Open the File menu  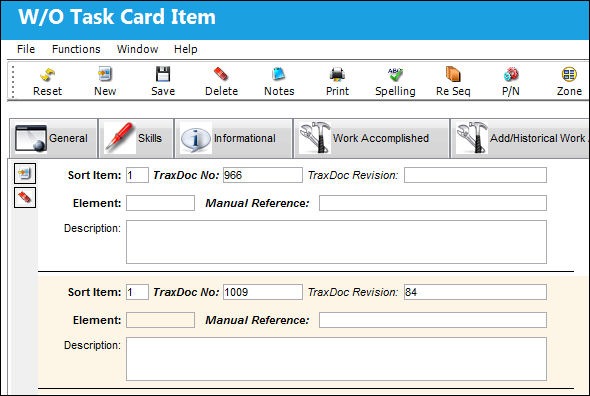point(26,49)
